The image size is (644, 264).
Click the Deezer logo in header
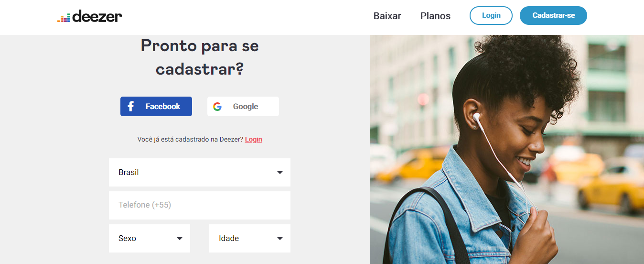[89, 16]
